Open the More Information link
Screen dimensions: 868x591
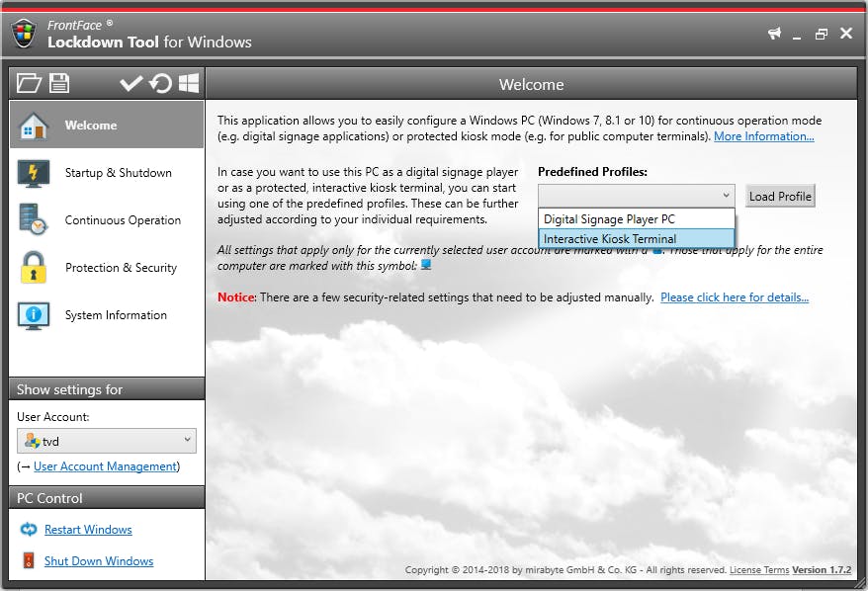pyautogui.click(x=763, y=136)
